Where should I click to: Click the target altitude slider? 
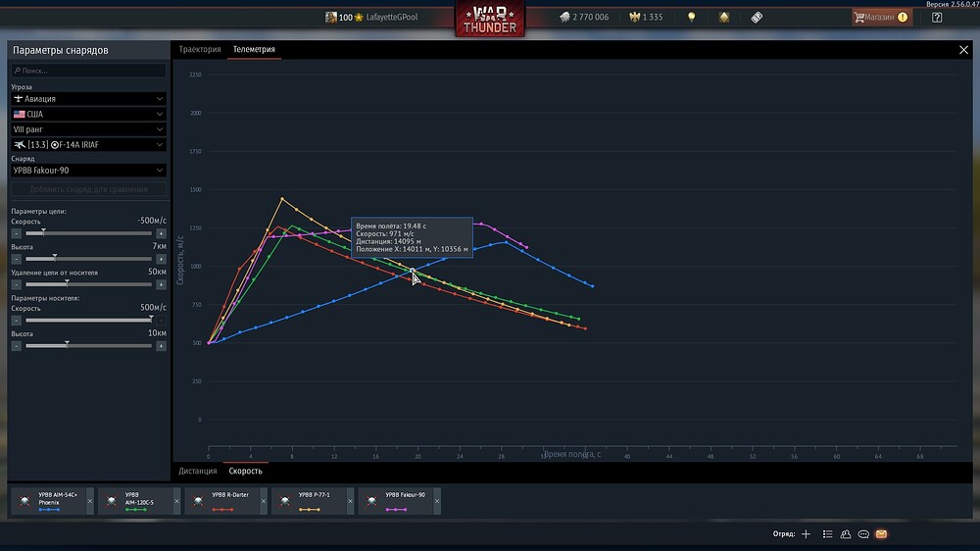pyautogui.click(x=88, y=259)
